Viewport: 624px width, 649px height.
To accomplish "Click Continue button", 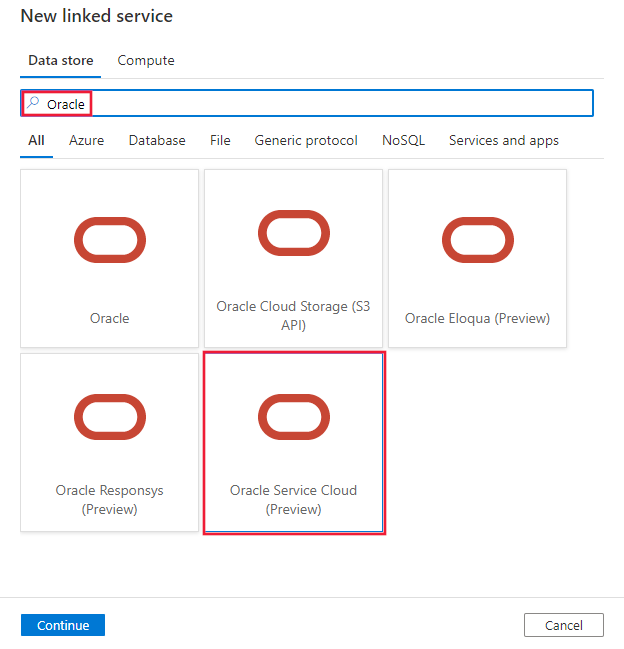I will [63, 625].
